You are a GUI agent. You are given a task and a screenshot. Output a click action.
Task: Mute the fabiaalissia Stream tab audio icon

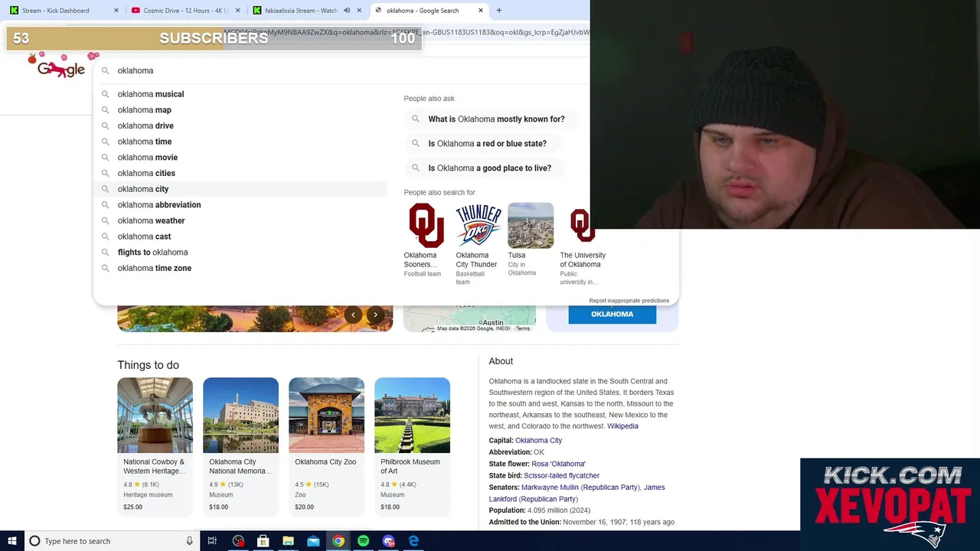(347, 11)
